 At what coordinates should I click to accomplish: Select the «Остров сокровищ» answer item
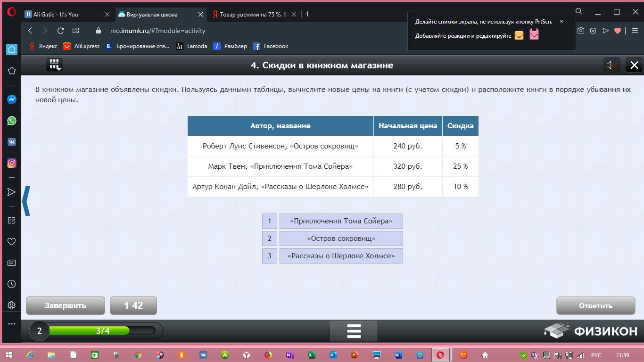coord(341,239)
